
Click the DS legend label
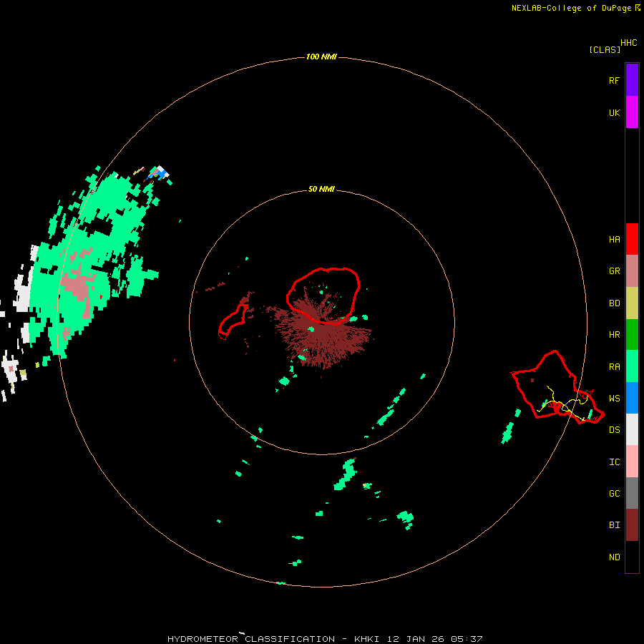614,430
